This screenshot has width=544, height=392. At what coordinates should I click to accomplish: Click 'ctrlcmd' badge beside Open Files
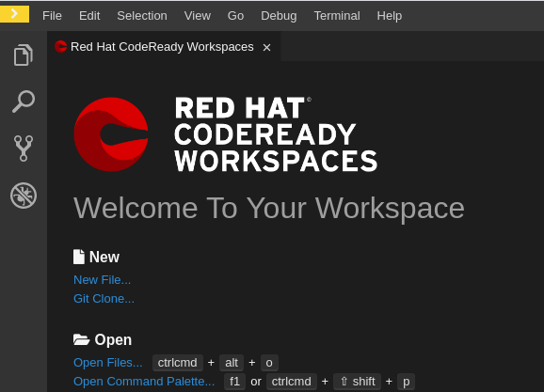[x=177, y=363]
